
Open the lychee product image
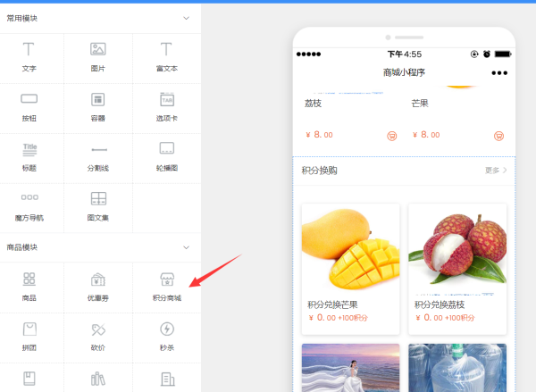457,249
